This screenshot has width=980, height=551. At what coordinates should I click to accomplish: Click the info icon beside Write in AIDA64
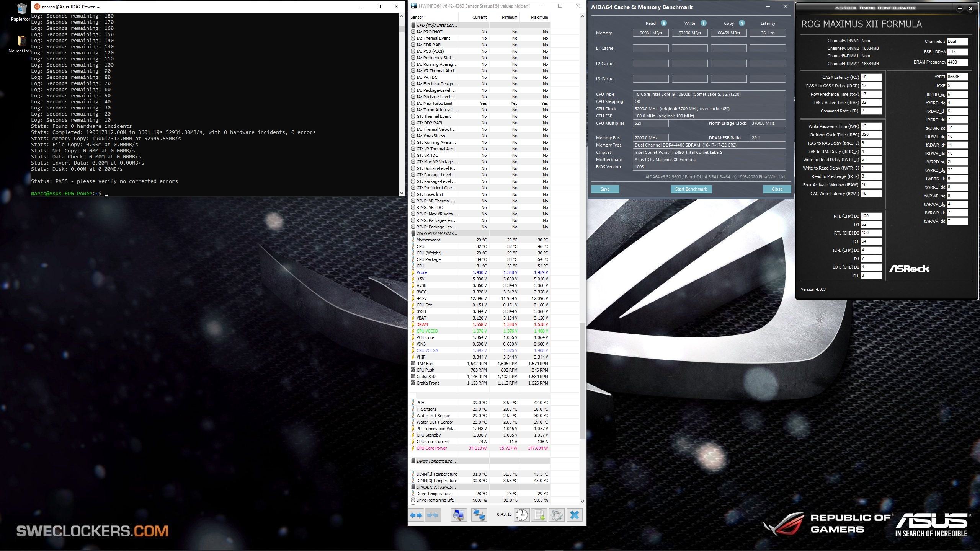703,23
